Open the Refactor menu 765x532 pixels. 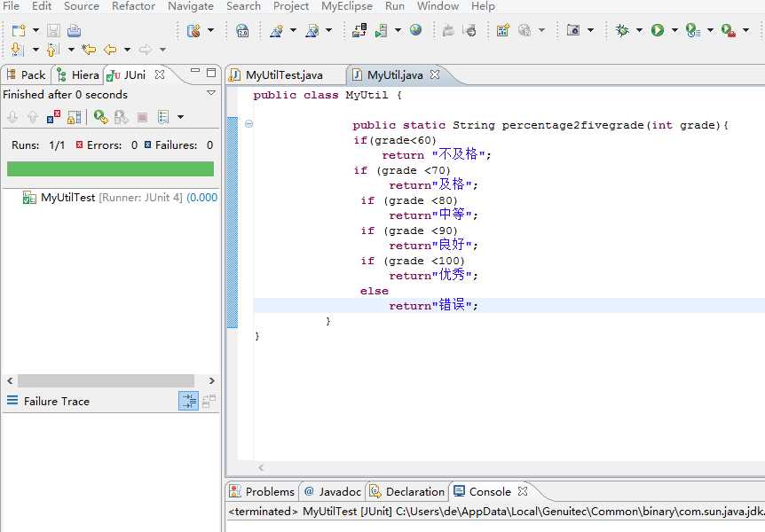tap(133, 6)
